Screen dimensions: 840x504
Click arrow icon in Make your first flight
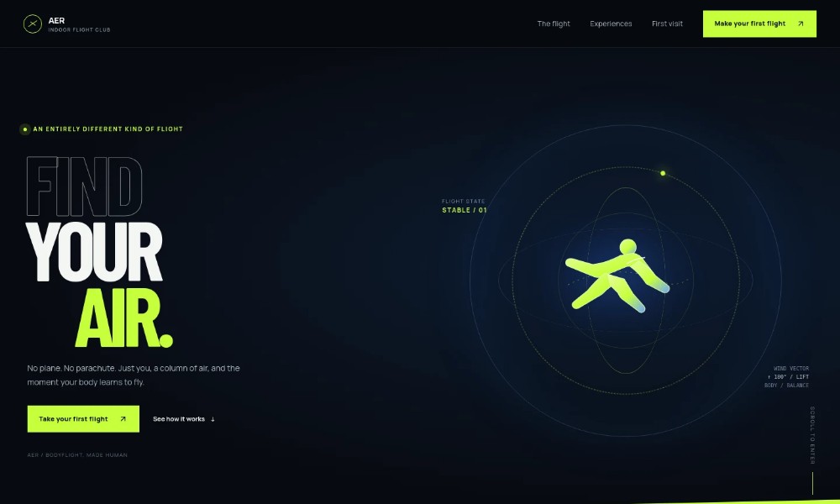coord(801,24)
